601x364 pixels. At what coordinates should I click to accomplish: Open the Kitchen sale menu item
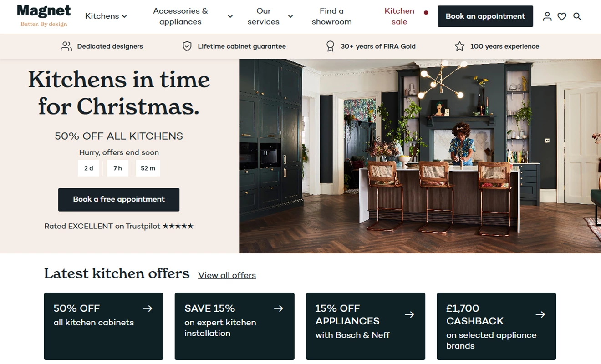click(x=399, y=16)
